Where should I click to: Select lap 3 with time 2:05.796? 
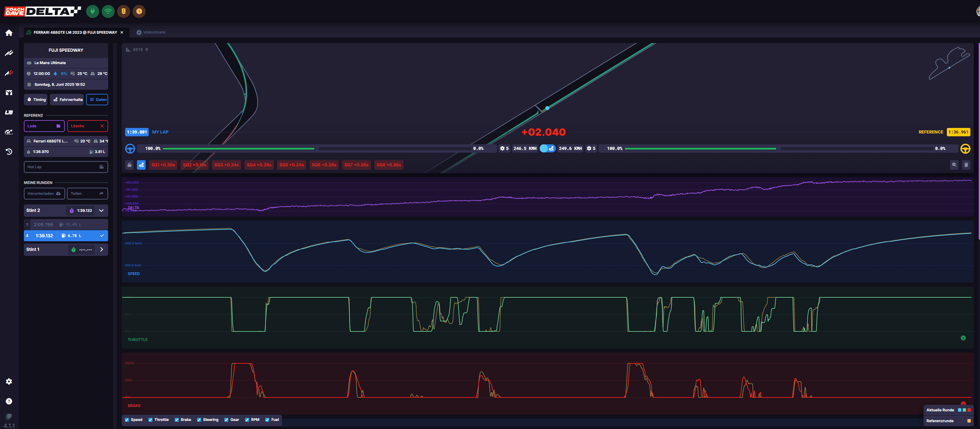66,224
